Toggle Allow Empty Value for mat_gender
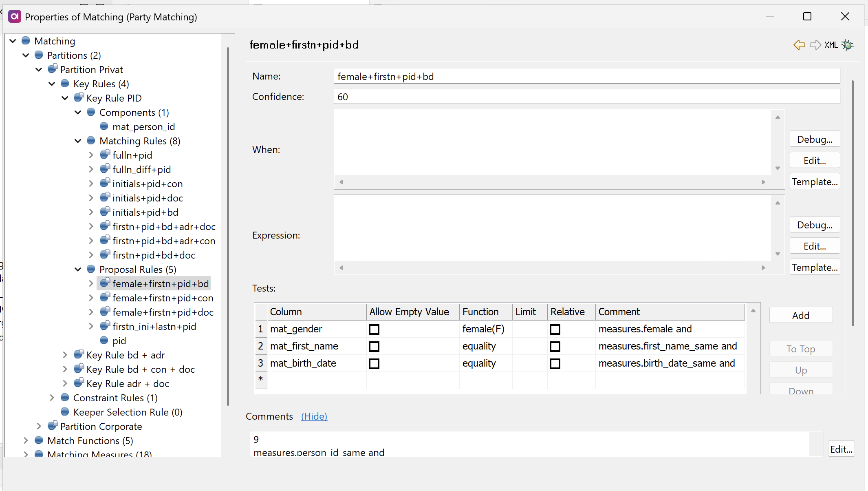This screenshot has height=491, width=868. (374, 329)
